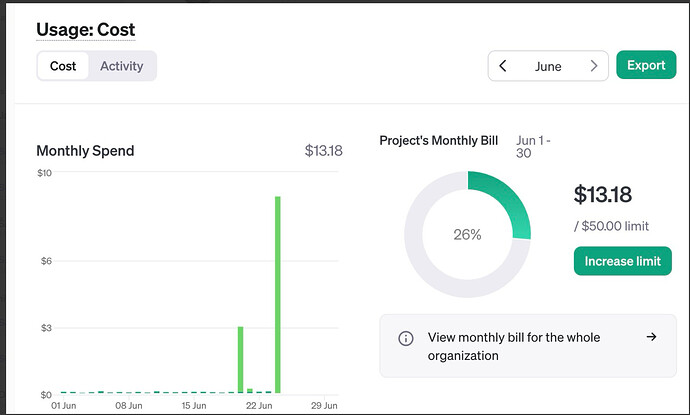Viewport: 690px width, 415px height.
Task: Click the info icon beside monthly bill
Action: coord(406,338)
